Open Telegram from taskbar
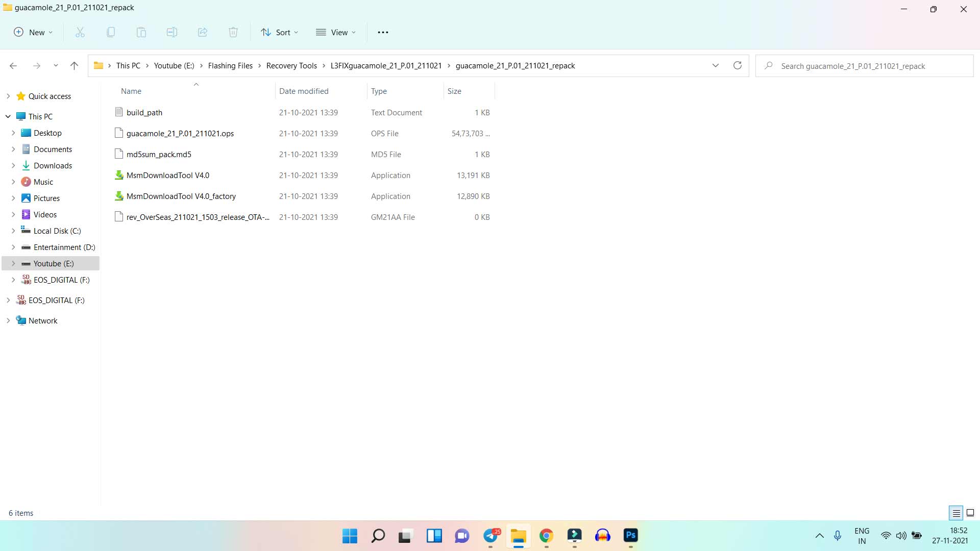 point(491,536)
